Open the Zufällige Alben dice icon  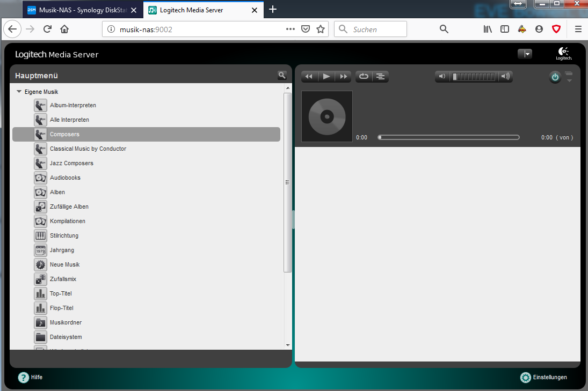(40, 206)
